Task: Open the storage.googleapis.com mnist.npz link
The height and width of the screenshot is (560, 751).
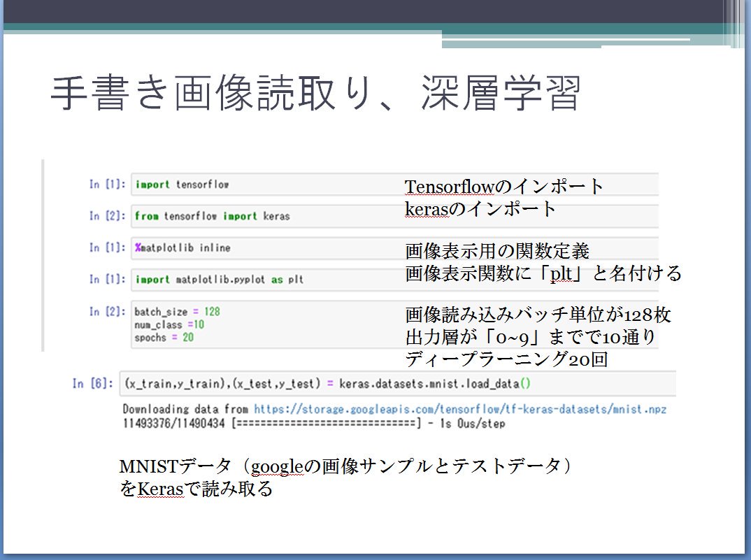Action: pos(460,409)
